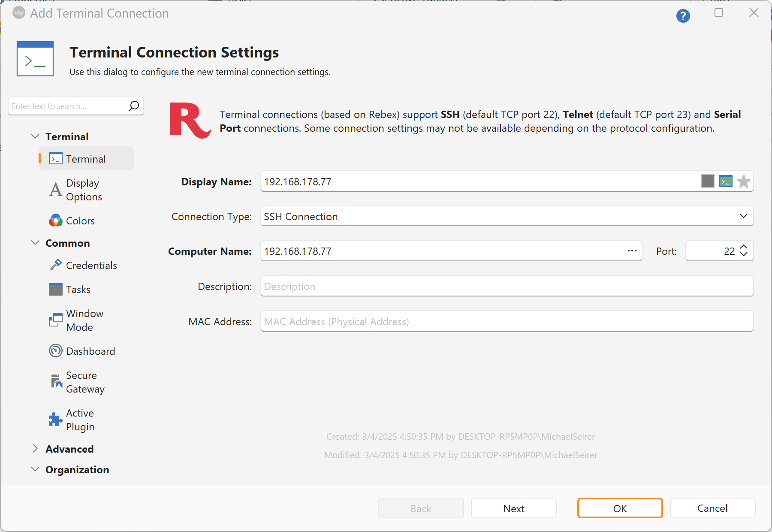Viewport: 772px width, 532px height.
Task: Open the Active Plugin page
Action: [80, 420]
